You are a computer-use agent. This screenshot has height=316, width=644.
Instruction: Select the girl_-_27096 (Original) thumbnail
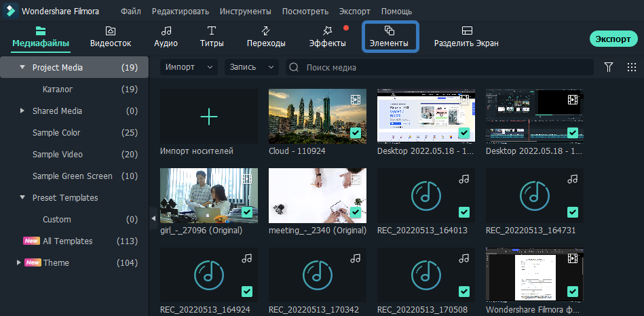pos(209,195)
